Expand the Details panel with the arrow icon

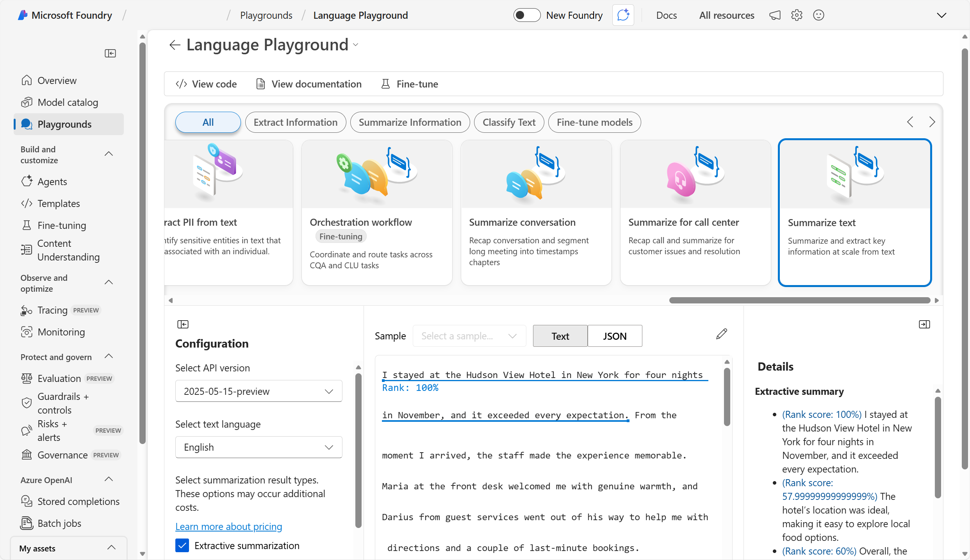(x=924, y=324)
